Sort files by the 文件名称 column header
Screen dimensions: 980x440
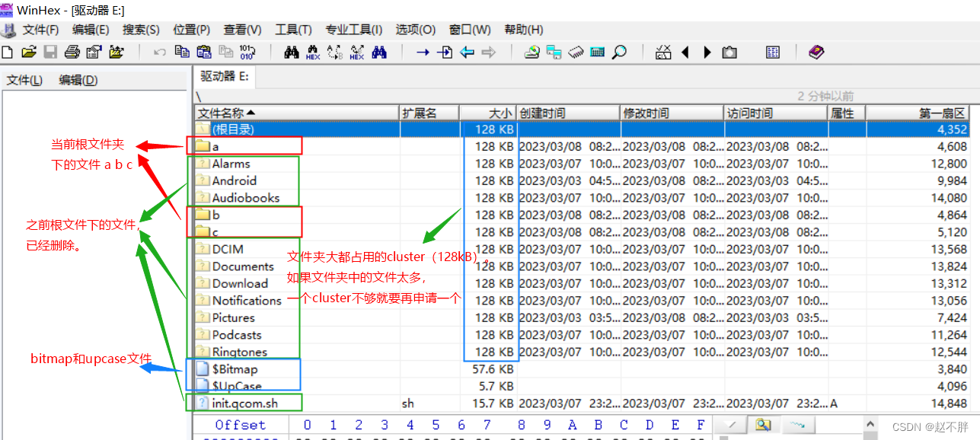tap(221, 112)
